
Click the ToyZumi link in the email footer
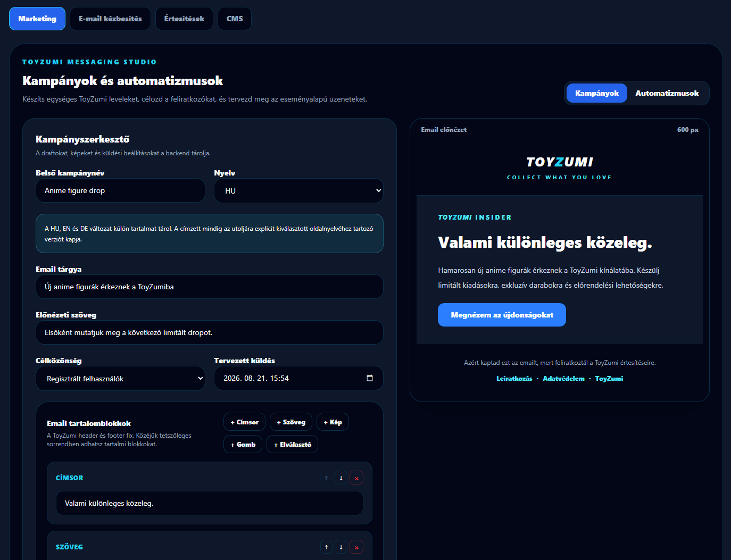[609, 379]
